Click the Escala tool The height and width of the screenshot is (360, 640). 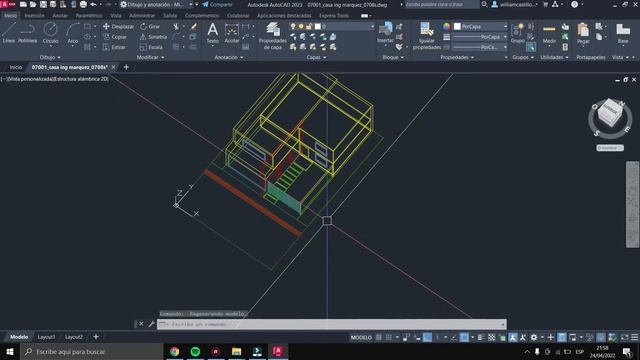coord(151,47)
